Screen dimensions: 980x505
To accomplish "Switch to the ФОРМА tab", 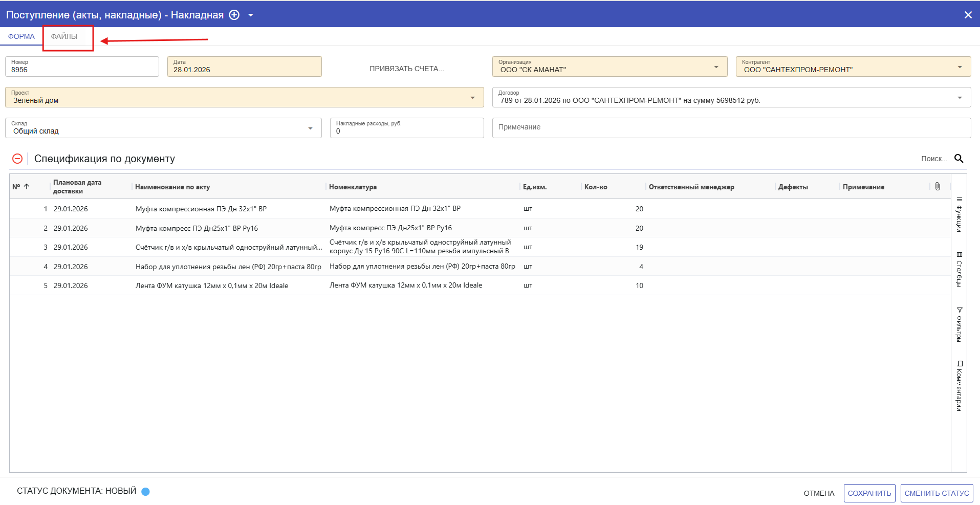I will point(21,37).
